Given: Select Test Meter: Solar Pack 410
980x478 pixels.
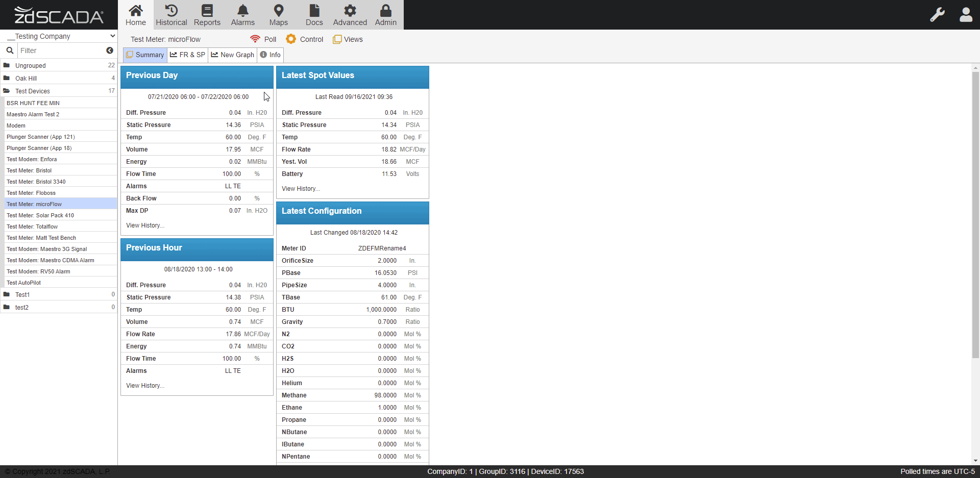Looking at the screenshot, I should 61,215.
